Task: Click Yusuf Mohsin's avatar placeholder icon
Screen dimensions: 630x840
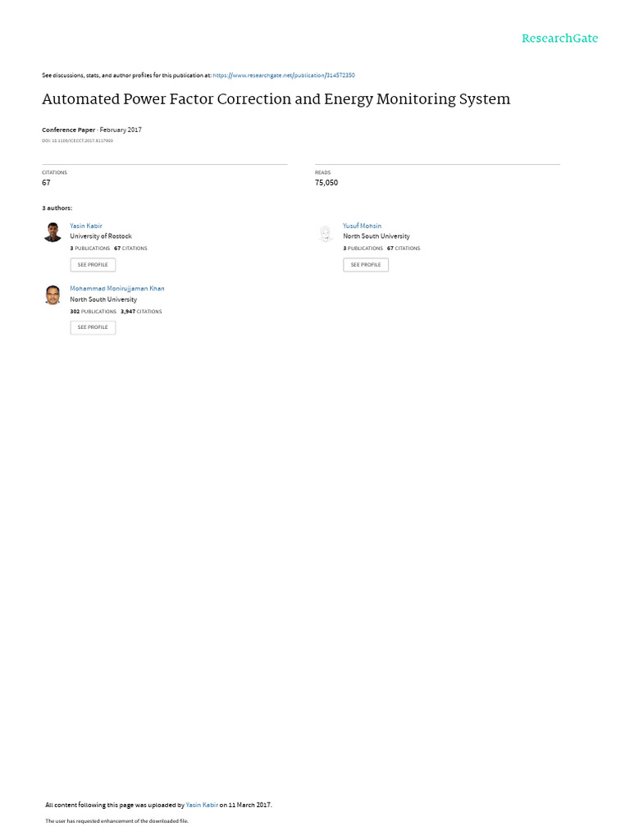Action: pyautogui.click(x=325, y=234)
